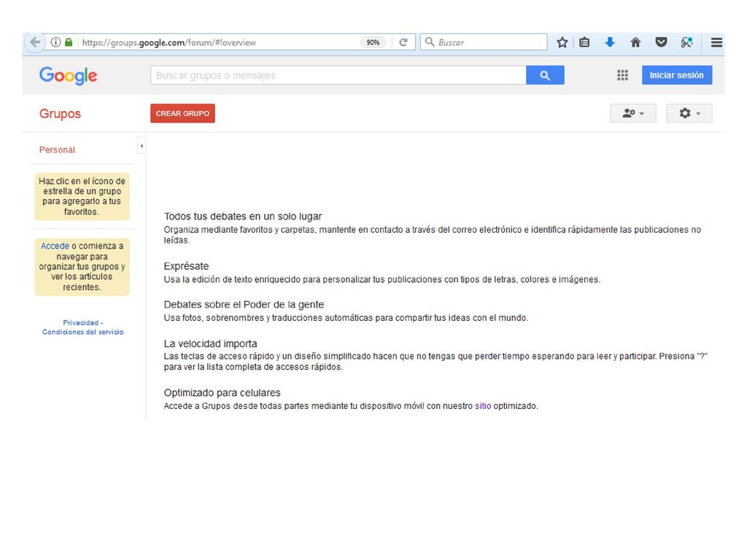Focus the Buscar grupos o mensajes field
The image size is (747, 560).
tap(338, 75)
